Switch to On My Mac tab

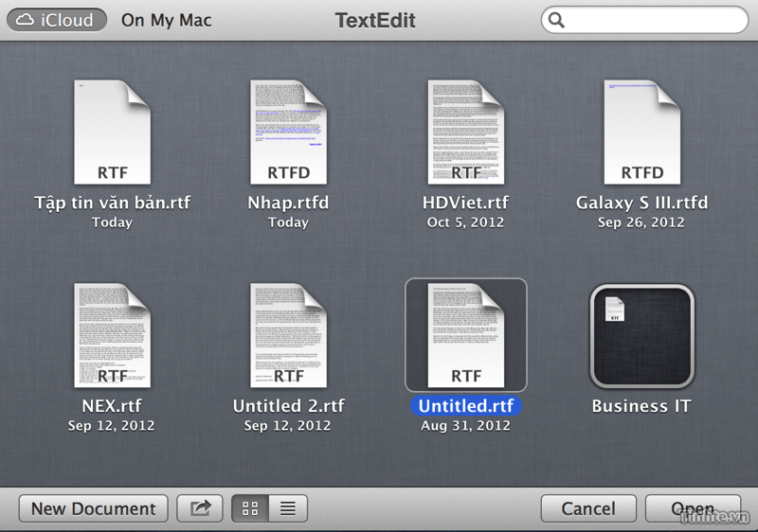tap(167, 20)
